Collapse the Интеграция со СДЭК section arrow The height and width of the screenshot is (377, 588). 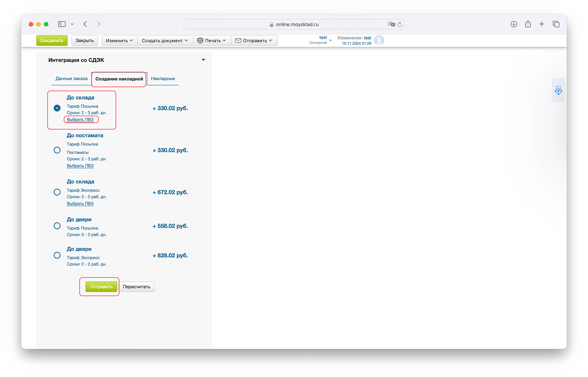pos(203,60)
